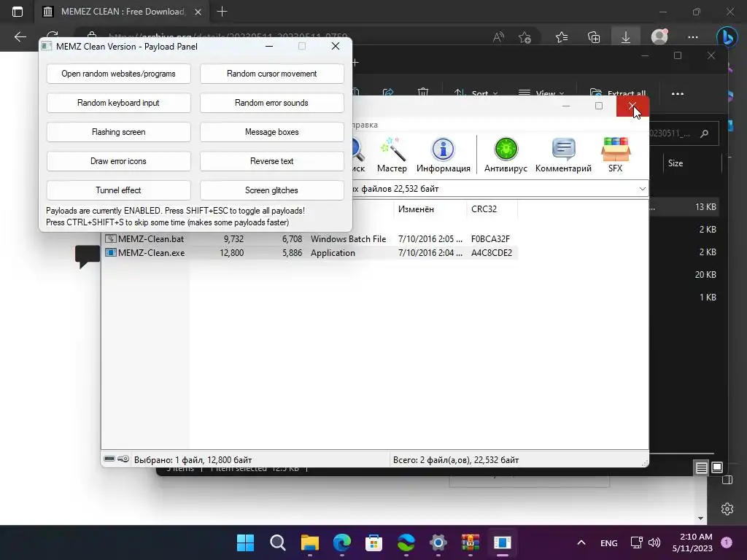
Task: Activate Random error sounds payload
Action: [x=271, y=103]
